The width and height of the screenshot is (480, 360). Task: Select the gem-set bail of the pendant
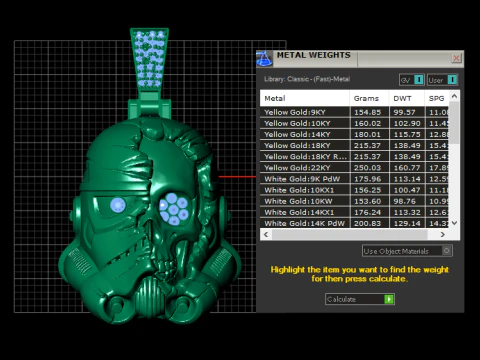tap(149, 58)
